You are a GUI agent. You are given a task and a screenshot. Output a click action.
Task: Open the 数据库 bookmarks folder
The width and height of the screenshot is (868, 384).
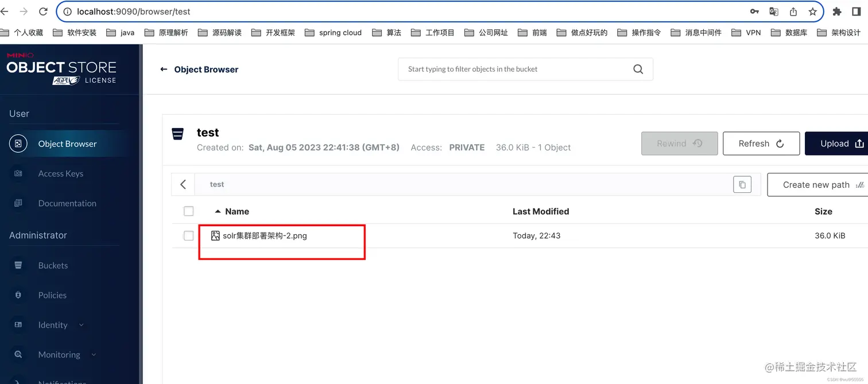[x=789, y=33]
